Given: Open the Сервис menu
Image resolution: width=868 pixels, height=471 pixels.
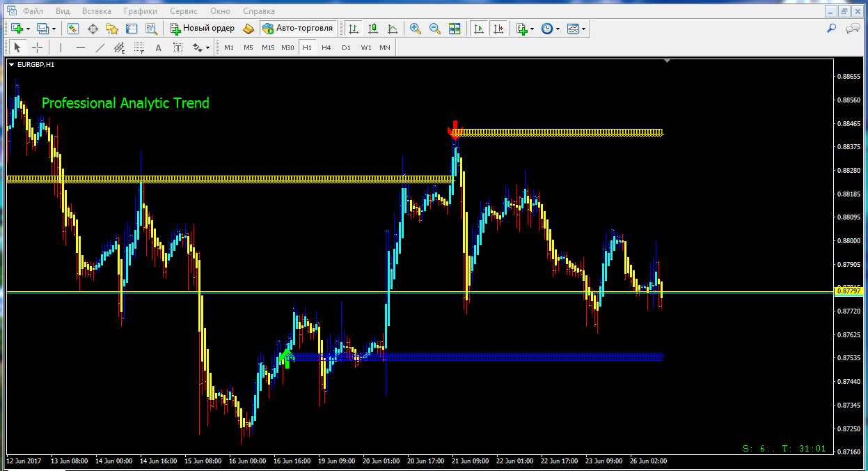Looking at the screenshot, I should pyautogui.click(x=184, y=11).
